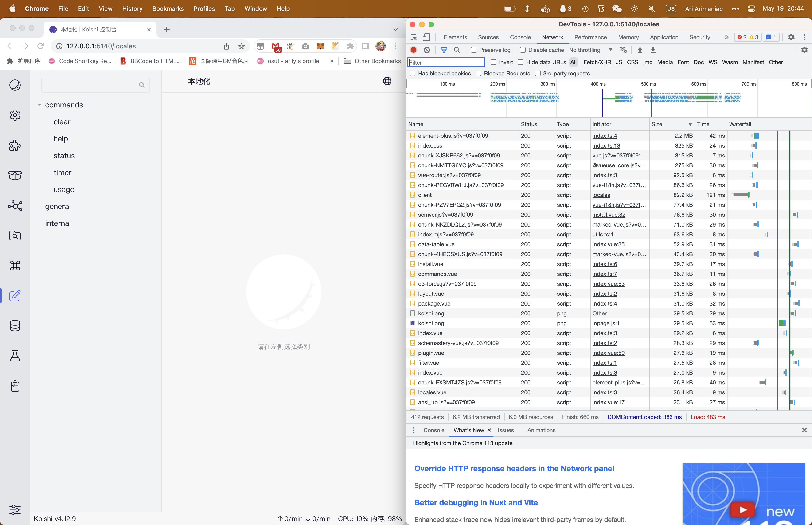Check the Hide data URLs option
812x525 pixels.
coord(521,62)
